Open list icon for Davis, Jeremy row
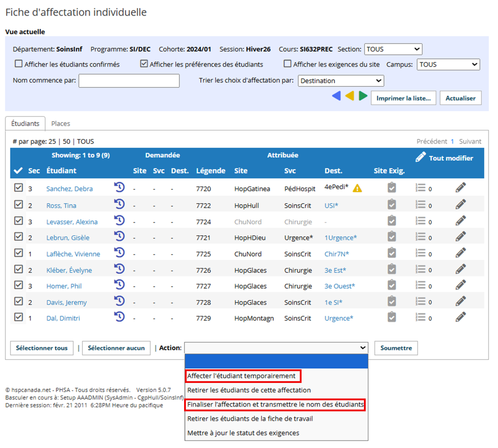 420,301
